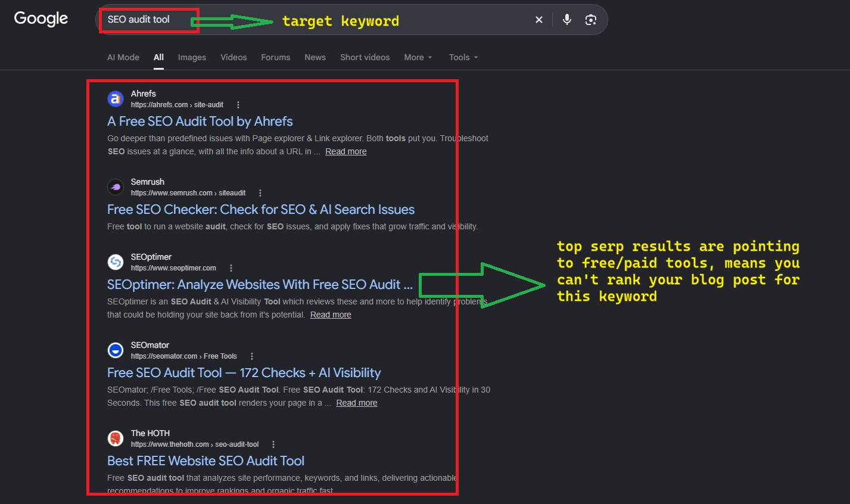This screenshot has height=504, width=850.
Task: Click the Ahrefs favicon
Action: [x=115, y=99]
